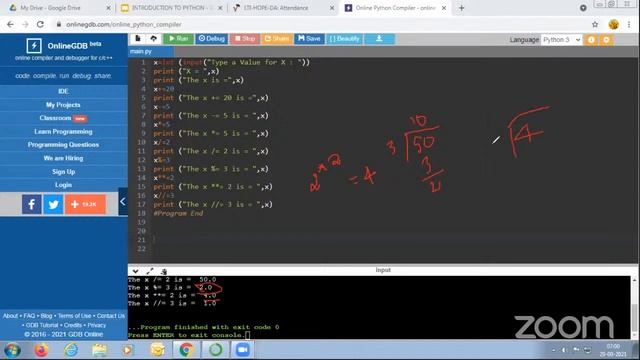
Task: Open Classroom in sidebar
Action: tap(63, 118)
